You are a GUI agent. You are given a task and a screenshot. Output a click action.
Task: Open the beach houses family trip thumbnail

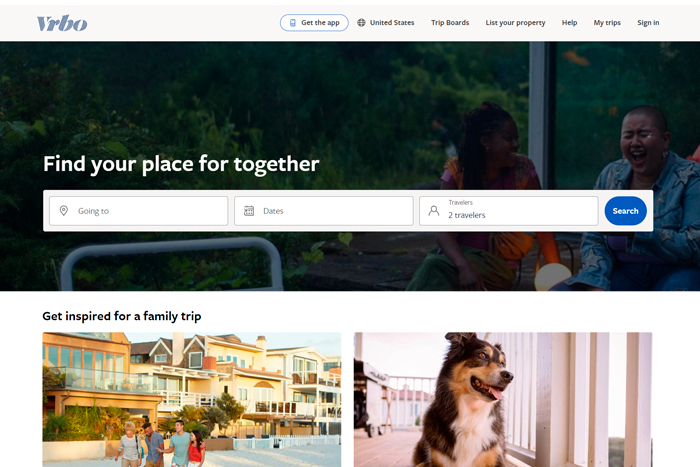192,400
